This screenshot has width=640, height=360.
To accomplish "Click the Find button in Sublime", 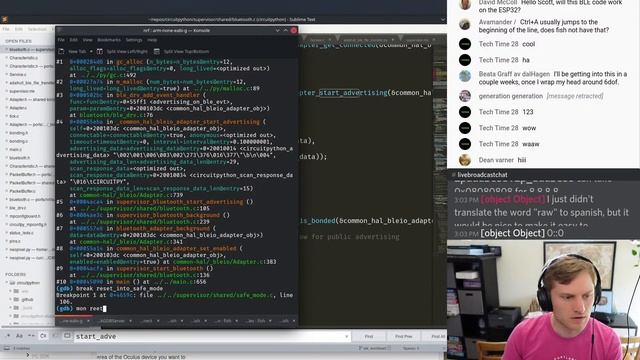I will pos(369,336).
